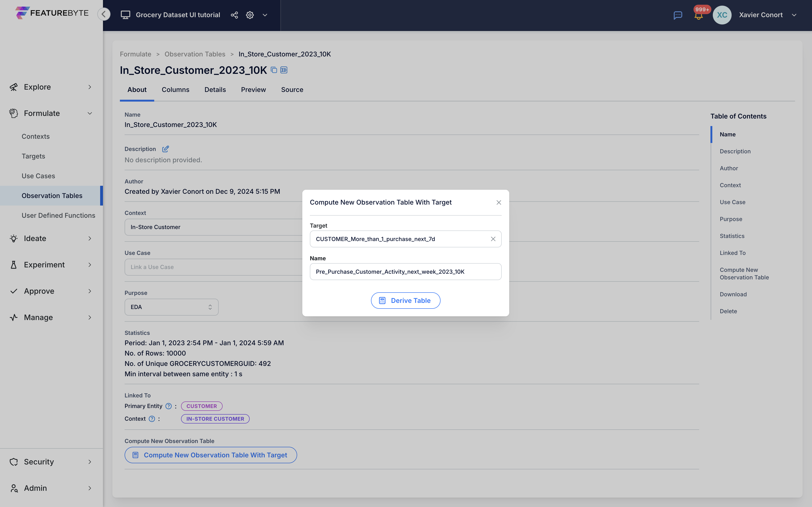This screenshot has width=812, height=507.
Task: Collapse the Formulate menu
Action: tap(51, 113)
